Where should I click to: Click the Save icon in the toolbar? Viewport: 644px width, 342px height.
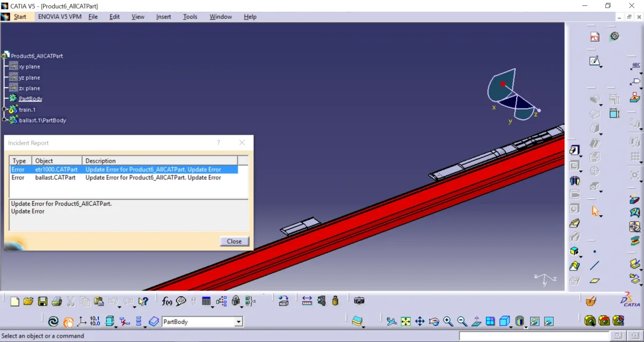click(x=43, y=301)
